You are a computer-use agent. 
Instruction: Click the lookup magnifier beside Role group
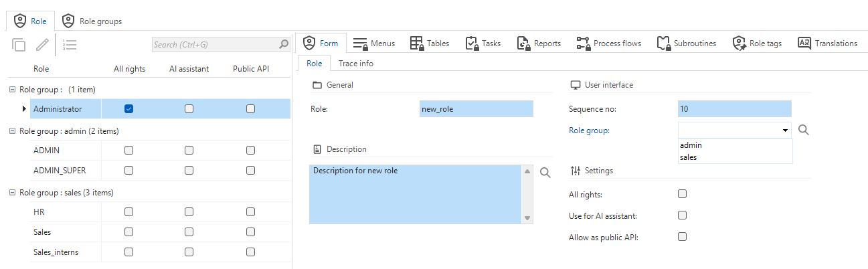tap(804, 130)
